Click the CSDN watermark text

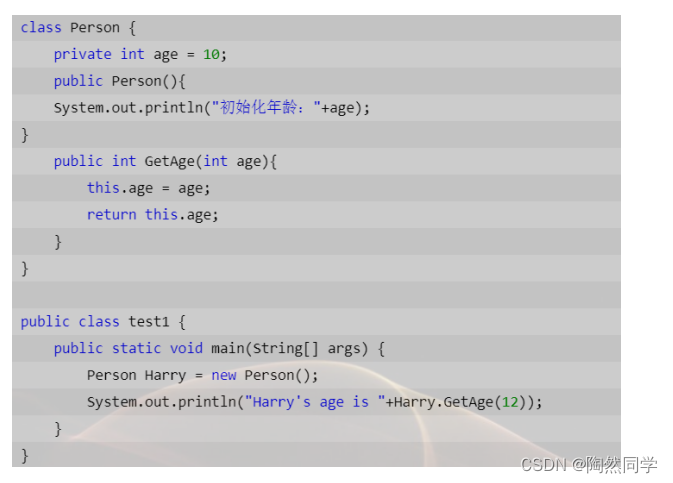pyautogui.click(x=544, y=465)
